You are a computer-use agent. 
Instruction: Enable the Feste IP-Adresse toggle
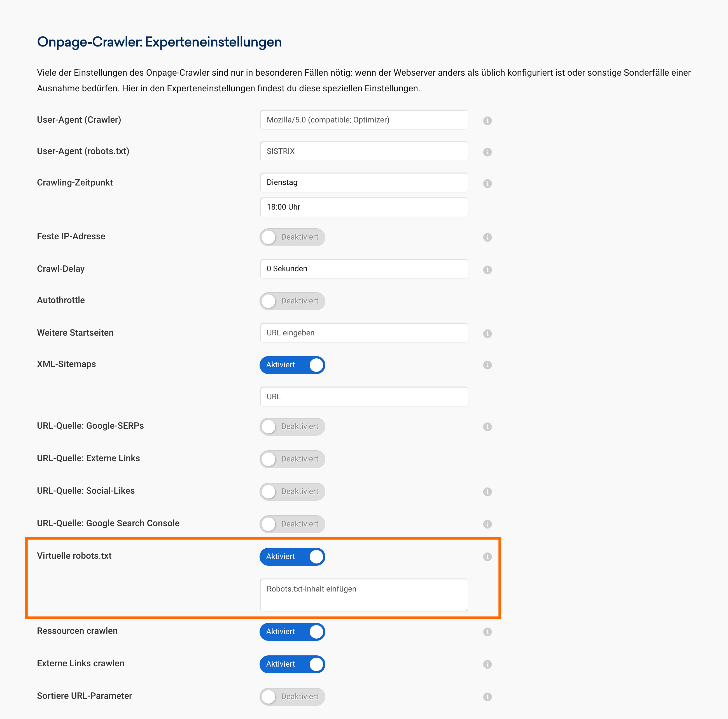tap(292, 237)
